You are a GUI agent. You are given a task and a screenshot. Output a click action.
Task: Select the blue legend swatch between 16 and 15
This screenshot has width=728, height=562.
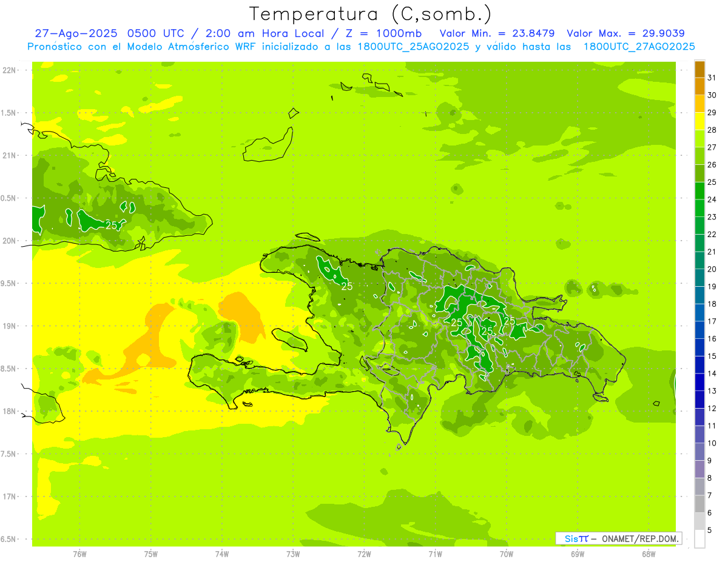coord(699,347)
